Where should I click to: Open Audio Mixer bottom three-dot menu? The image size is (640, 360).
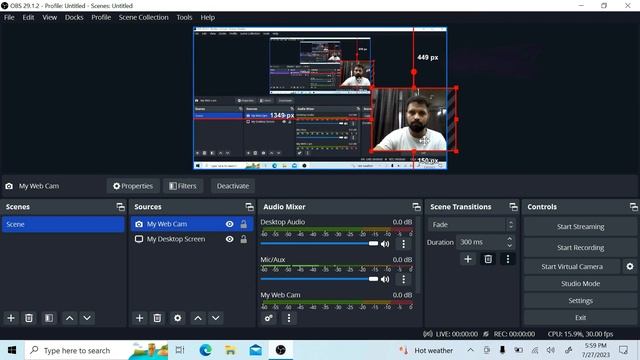[289, 318]
